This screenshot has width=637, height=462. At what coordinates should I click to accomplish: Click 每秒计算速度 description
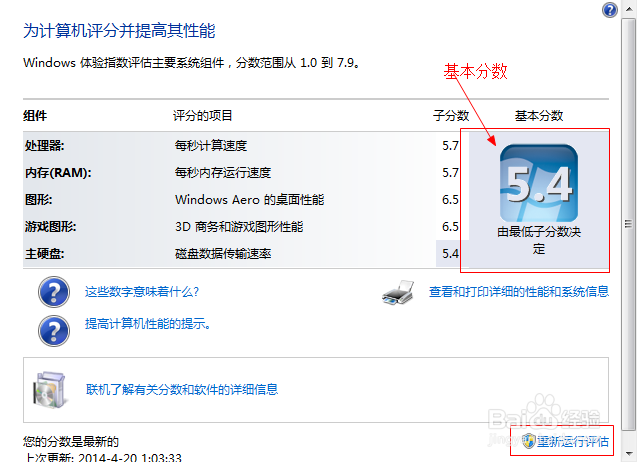click(x=211, y=145)
